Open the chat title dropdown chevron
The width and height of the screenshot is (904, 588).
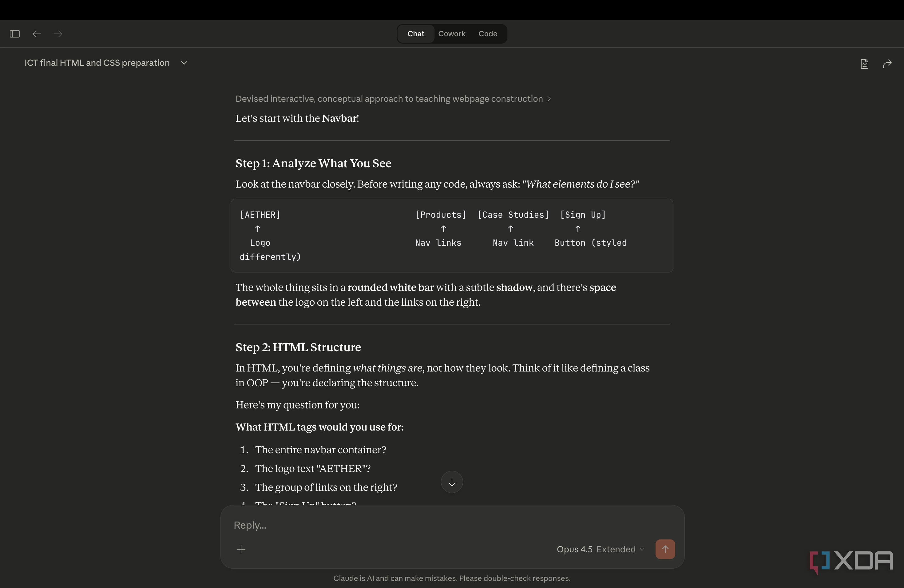coord(184,63)
